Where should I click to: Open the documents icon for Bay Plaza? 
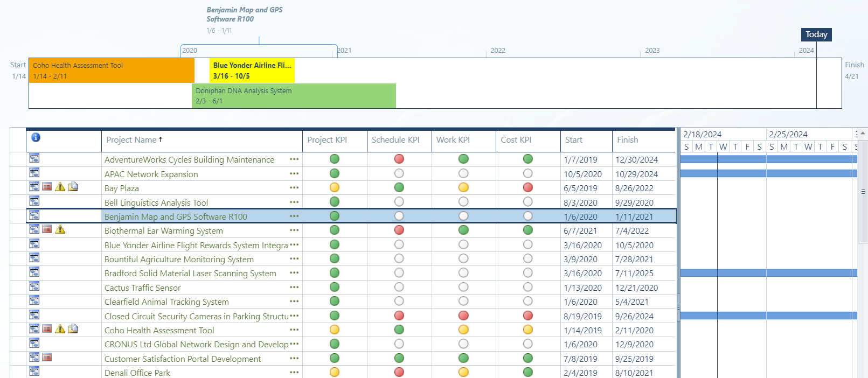pyautogui.click(x=73, y=187)
